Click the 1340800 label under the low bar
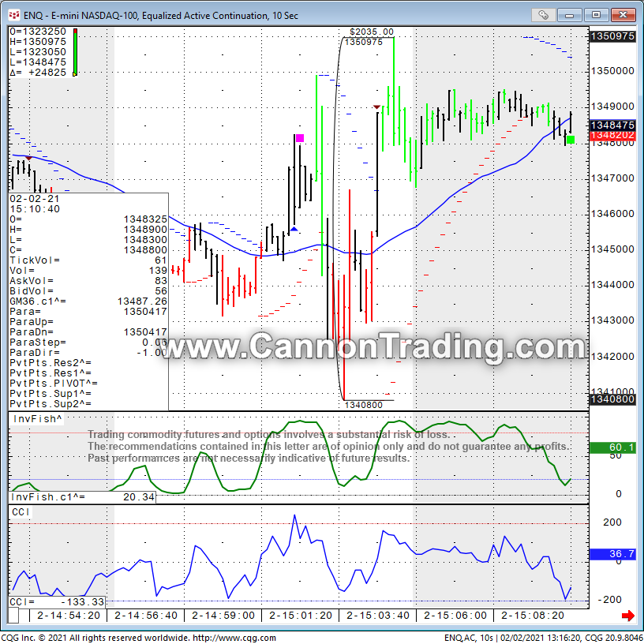This screenshot has width=644, height=644. [364, 405]
